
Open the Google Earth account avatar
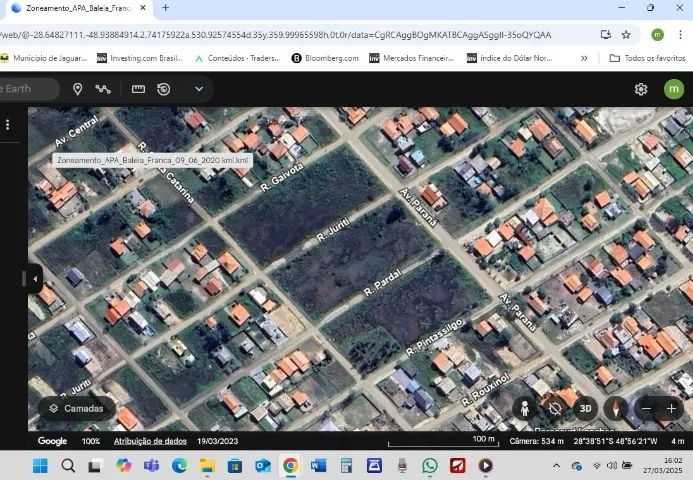click(674, 89)
